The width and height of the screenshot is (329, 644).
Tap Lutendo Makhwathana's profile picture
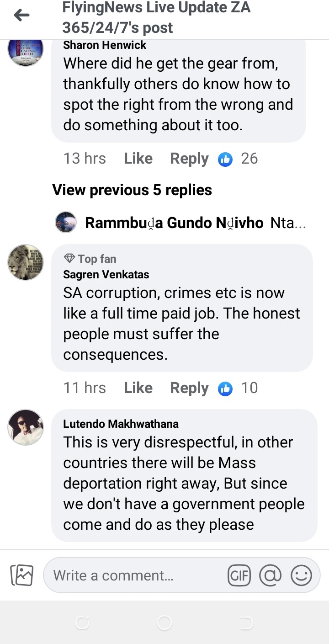[26, 427]
